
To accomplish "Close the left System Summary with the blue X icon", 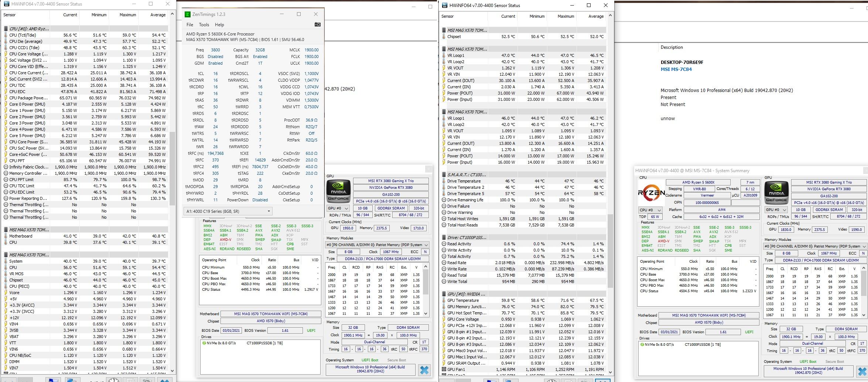I will [x=424, y=370].
